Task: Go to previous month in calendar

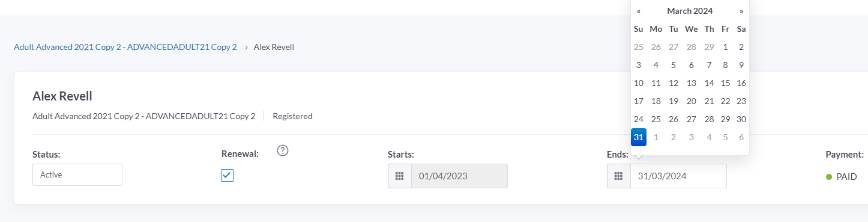Action: [639, 11]
